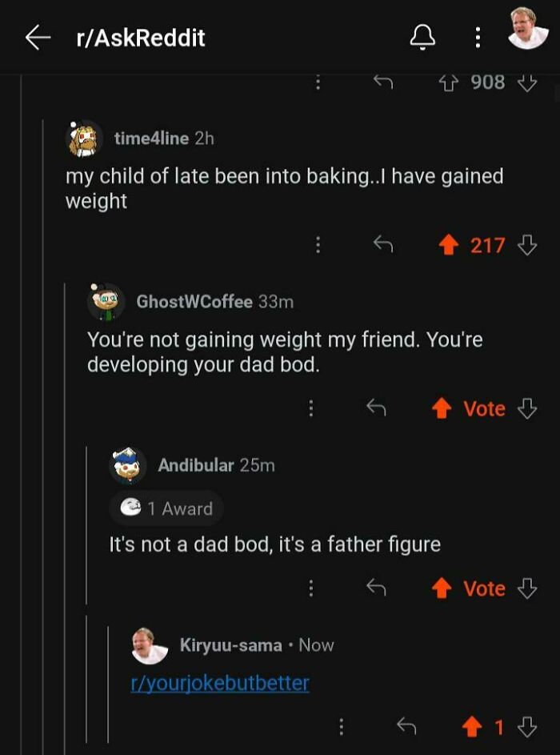This screenshot has width=560, height=755.
Task: Open the overflow menu on Andibular's comment
Action: coord(313,588)
